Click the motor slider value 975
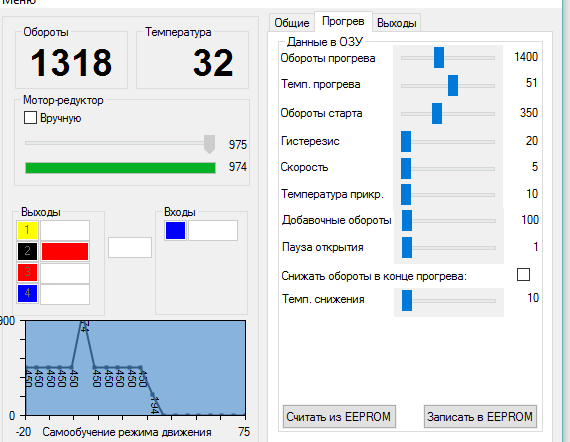The image size is (570, 442). click(238, 145)
